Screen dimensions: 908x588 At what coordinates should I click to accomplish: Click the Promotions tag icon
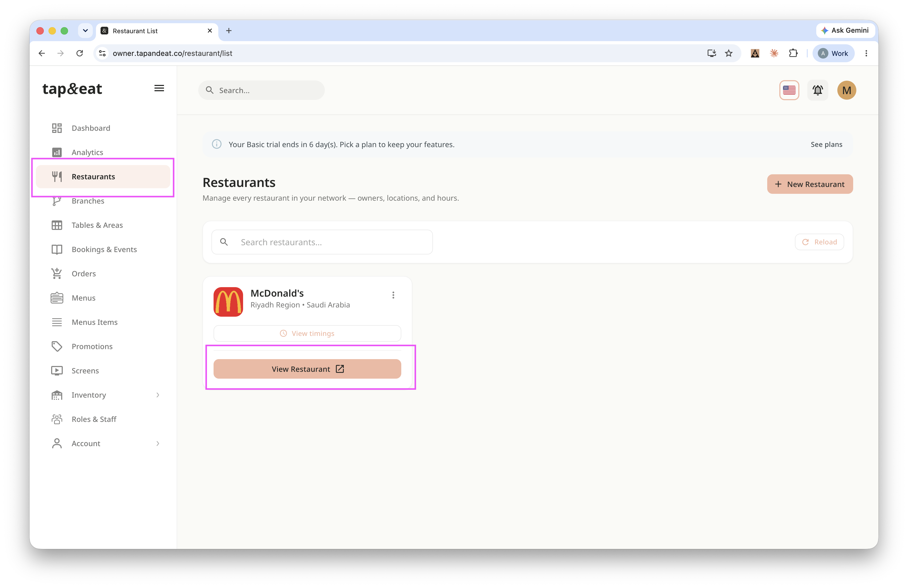pyautogui.click(x=57, y=346)
